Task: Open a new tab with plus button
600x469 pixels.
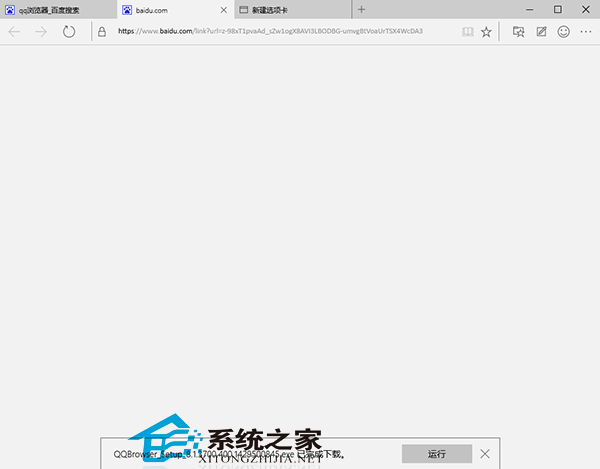Action: (x=362, y=10)
